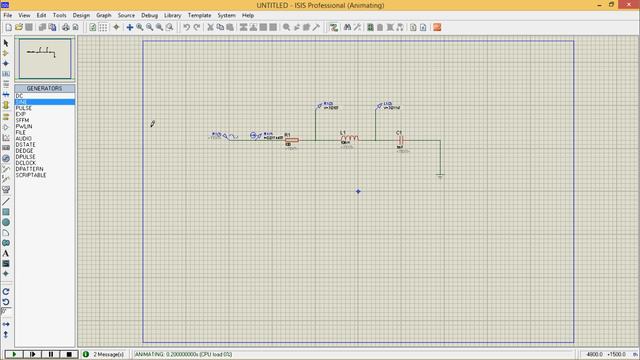
Task: Select DC in generators list
Action: coord(45,96)
